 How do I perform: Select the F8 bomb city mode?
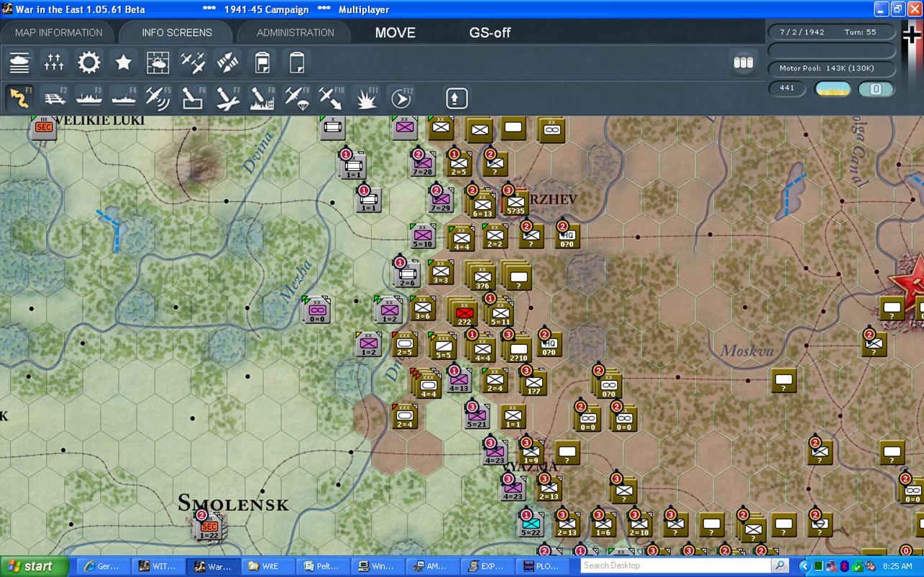[262, 98]
